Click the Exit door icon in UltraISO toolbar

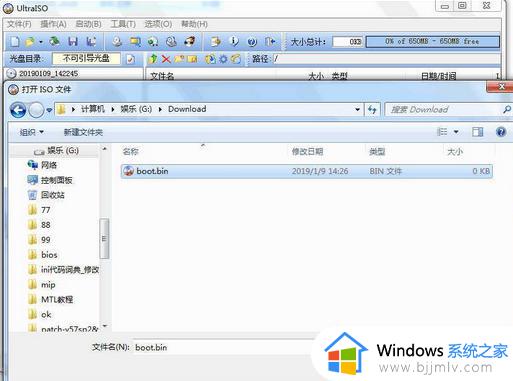click(270, 42)
